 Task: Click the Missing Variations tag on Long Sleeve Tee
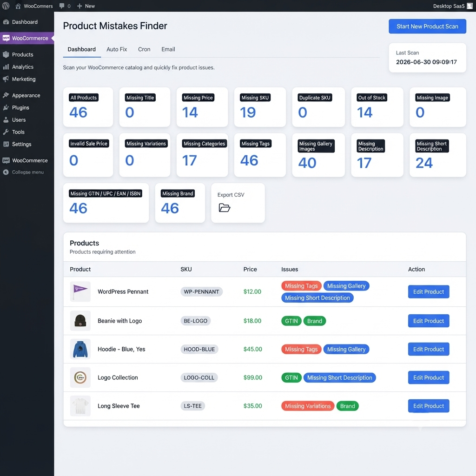(308, 406)
